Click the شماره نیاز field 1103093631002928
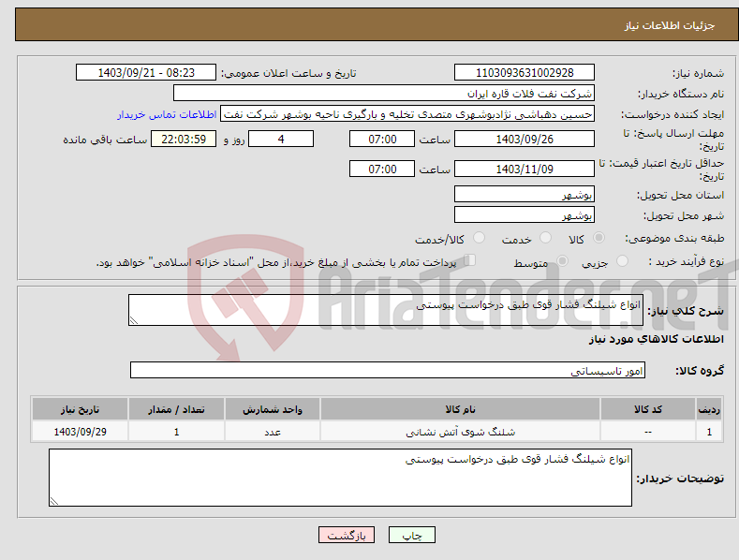The width and height of the screenshot is (739, 560). coord(525,73)
